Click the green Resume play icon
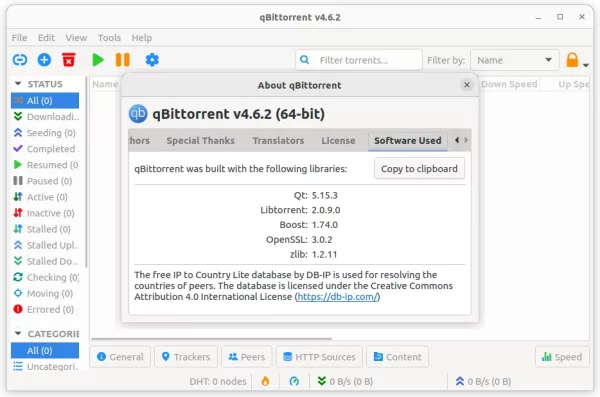Viewport: 600px width, 397px height. pos(98,60)
